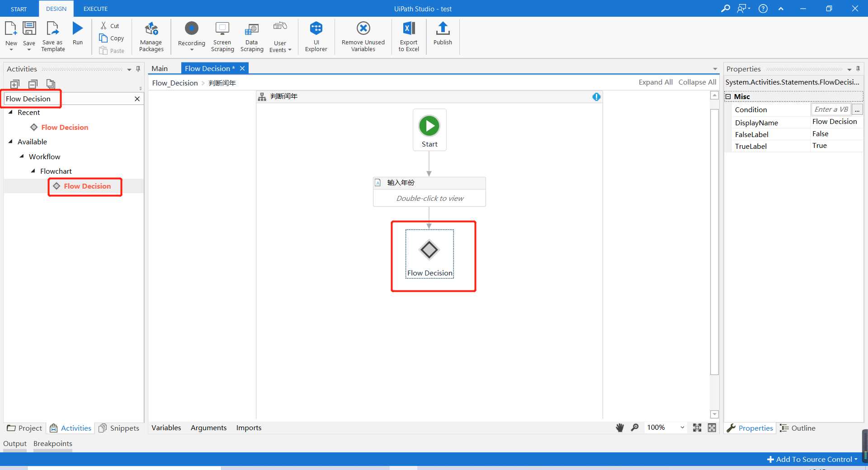Switch to Snippets panel tab
Image resolution: width=868 pixels, height=470 pixels.
(x=119, y=428)
